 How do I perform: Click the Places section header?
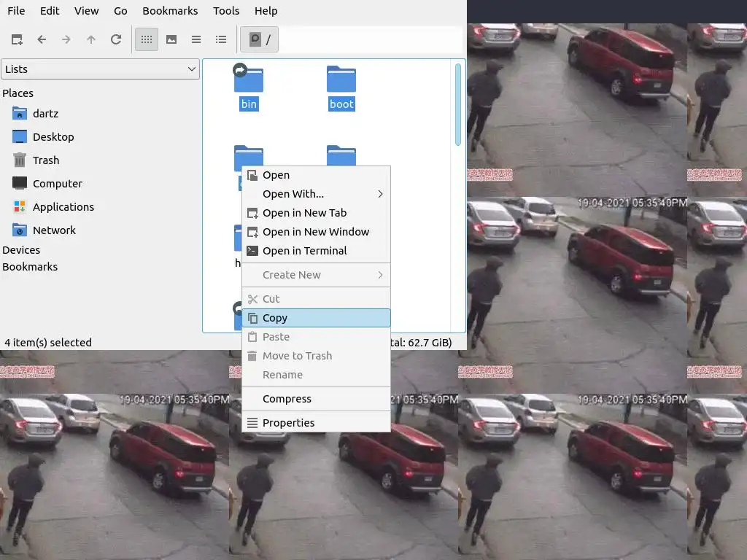click(18, 93)
